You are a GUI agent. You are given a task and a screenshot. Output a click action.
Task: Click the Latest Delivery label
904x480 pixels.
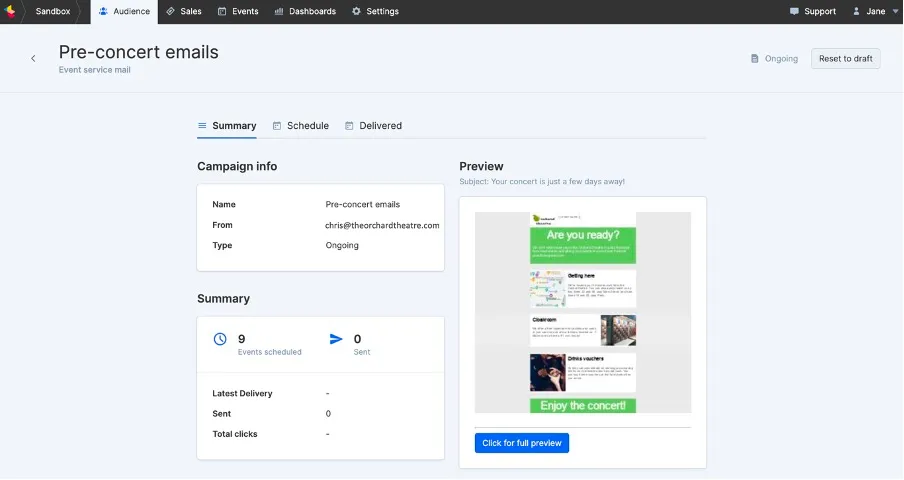click(x=242, y=394)
